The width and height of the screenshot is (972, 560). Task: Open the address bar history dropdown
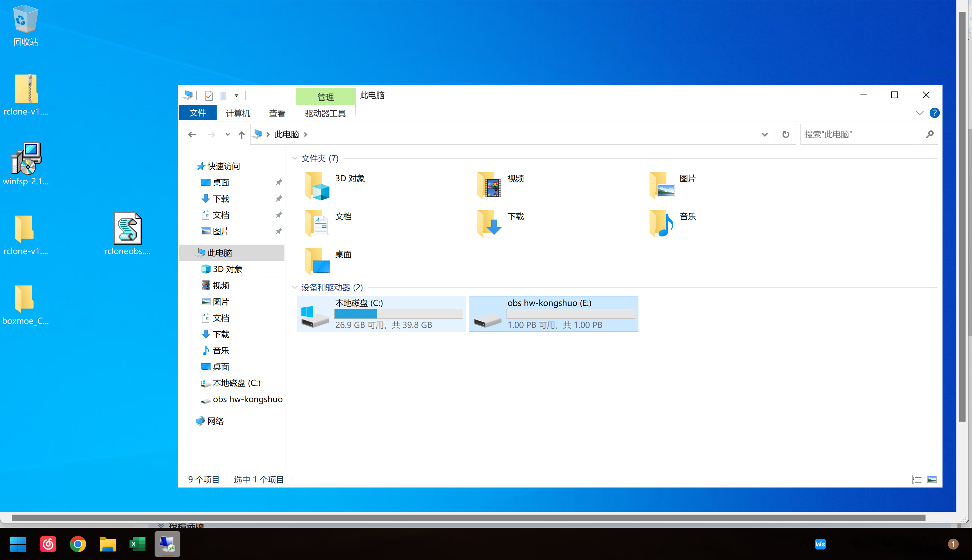(x=764, y=134)
